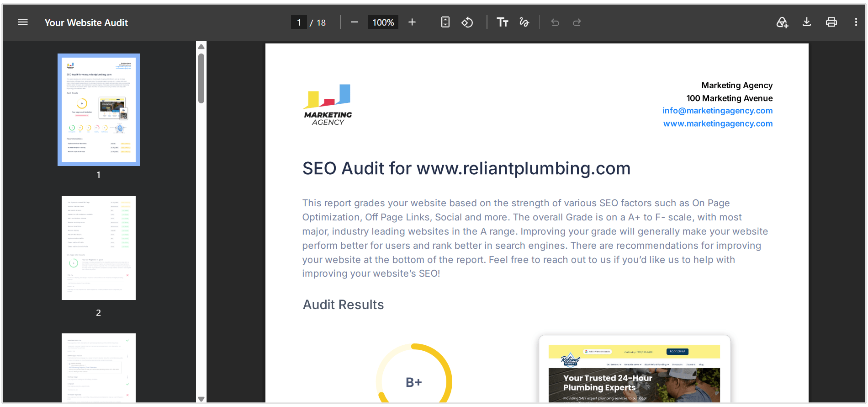Click the redo arrow
Screen dimensions: 868x407
click(x=577, y=22)
